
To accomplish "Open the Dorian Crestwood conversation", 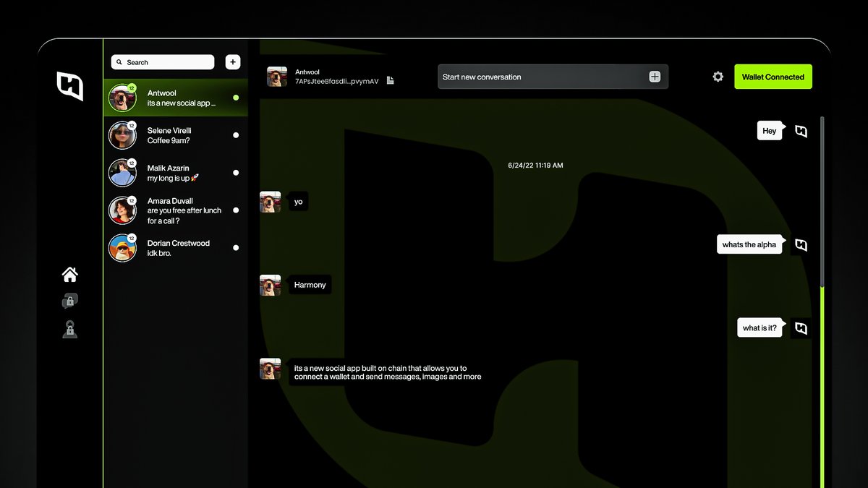I will 176,248.
